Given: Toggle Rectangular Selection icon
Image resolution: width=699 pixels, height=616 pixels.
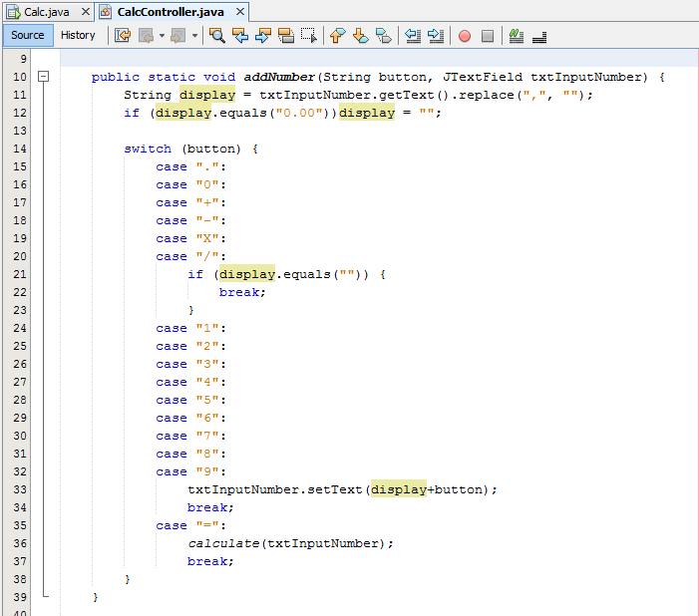Looking at the screenshot, I should click(309, 35).
